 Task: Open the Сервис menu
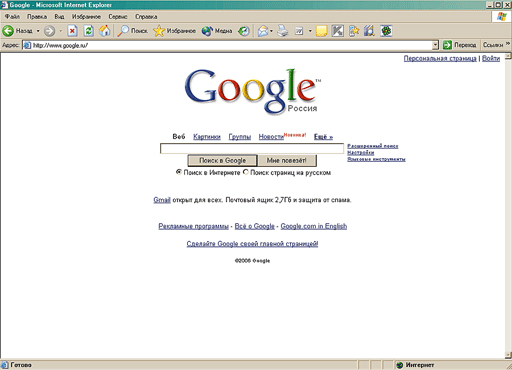pos(118,17)
